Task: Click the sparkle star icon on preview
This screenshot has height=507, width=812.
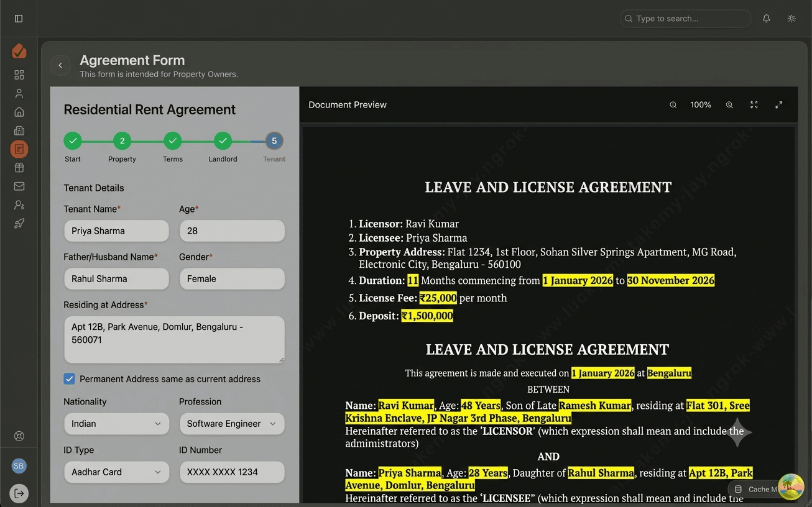Action: click(738, 432)
